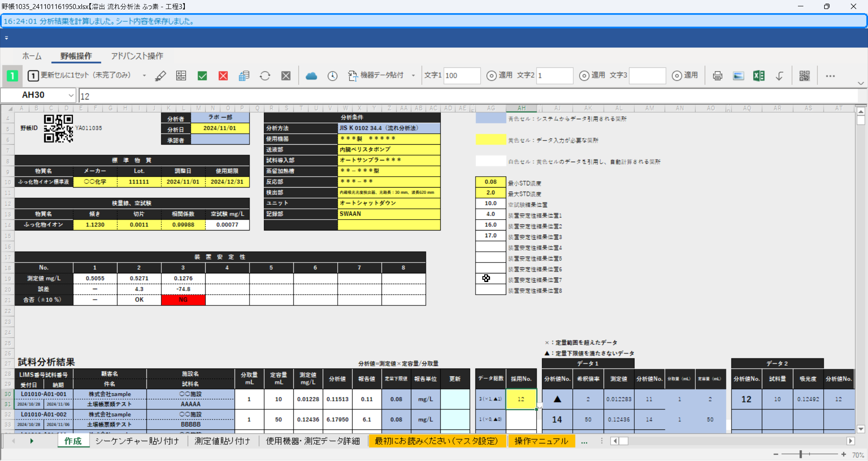The width and height of the screenshot is (868, 461).
Task: Click the red X icon
Action: (223, 76)
